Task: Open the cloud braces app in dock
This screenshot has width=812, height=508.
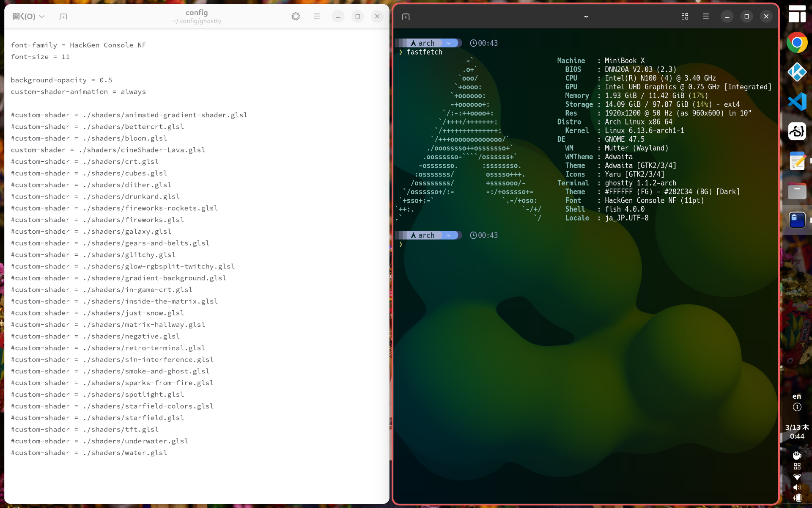Action: coord(797,132)
